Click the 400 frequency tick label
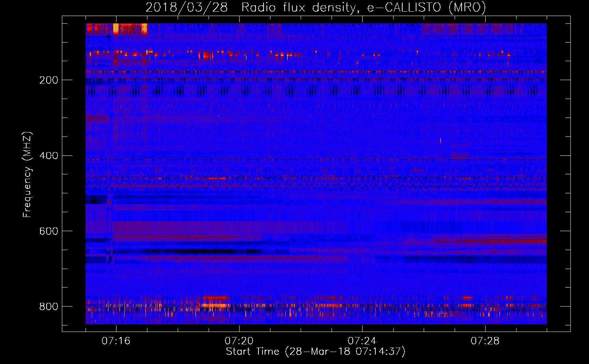Viewport: 589px width, 364px height. (x=49, y=156)
